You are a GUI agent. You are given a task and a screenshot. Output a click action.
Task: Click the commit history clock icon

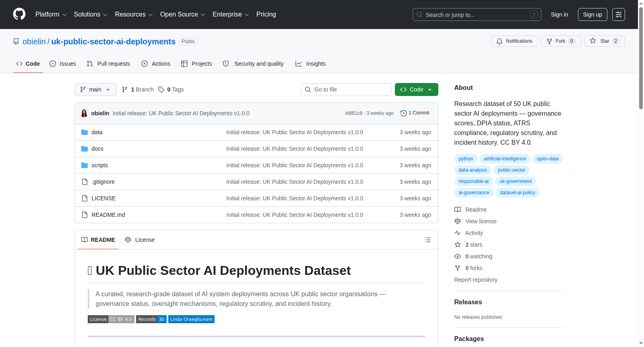403,113
